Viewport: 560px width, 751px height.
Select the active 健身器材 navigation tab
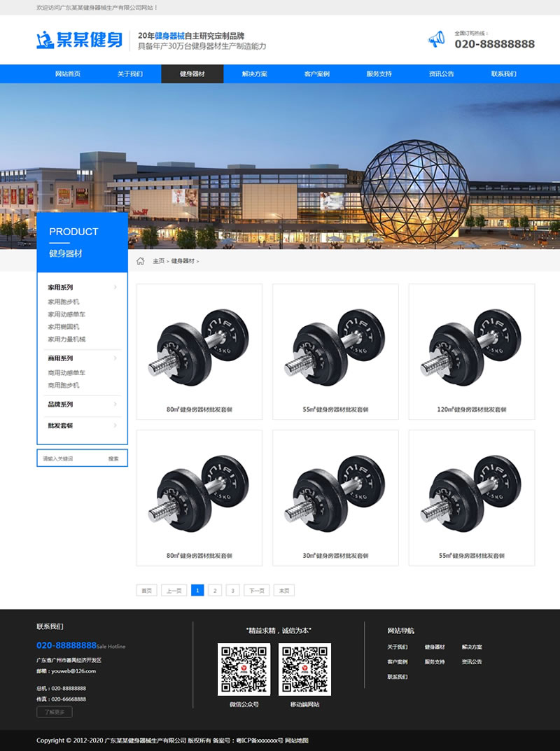coord(192,73)
